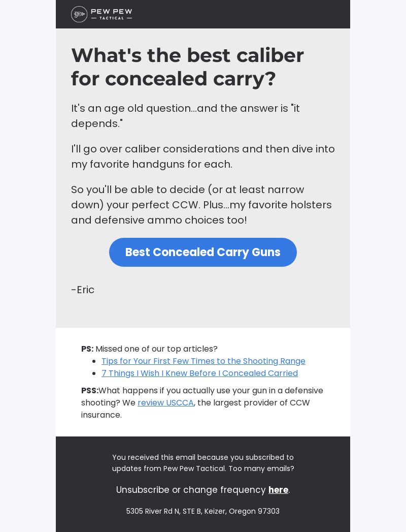Follow the 7 Things I Wish I Knew link

click(199, 373)
